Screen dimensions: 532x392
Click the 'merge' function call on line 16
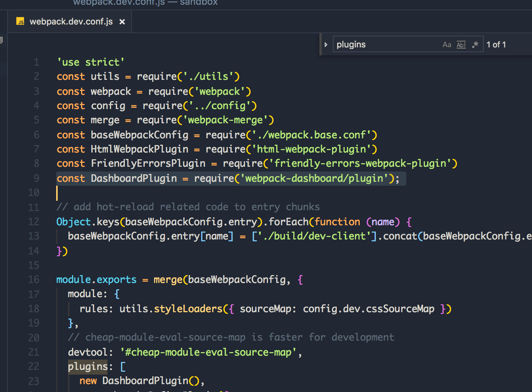point(168,280)
